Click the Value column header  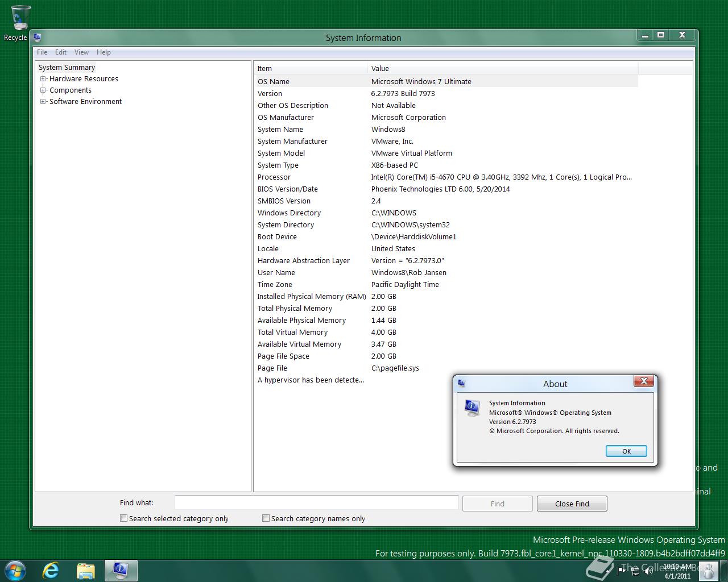503,68
